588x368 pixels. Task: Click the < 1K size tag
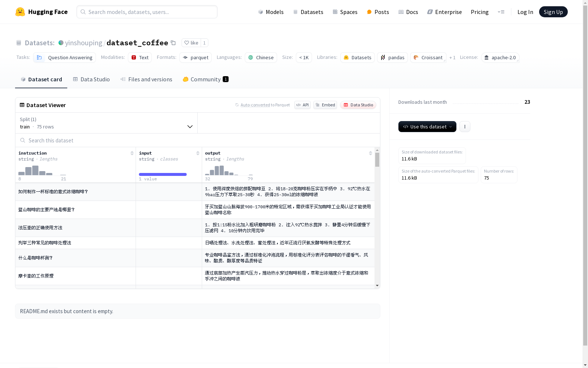pos(304,57)
